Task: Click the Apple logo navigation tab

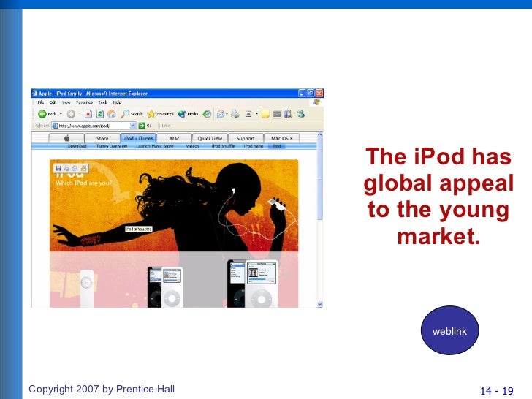Action: click(66, 138)
